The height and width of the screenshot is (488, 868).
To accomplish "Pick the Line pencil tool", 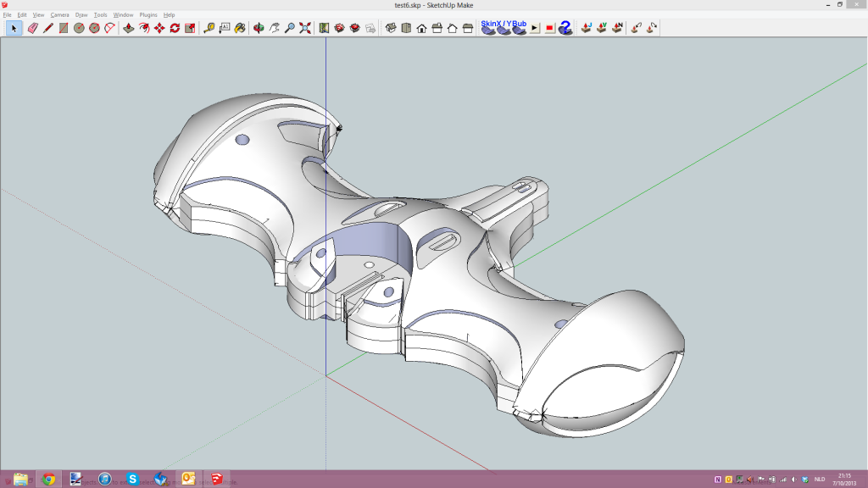I will click(47, 28).
